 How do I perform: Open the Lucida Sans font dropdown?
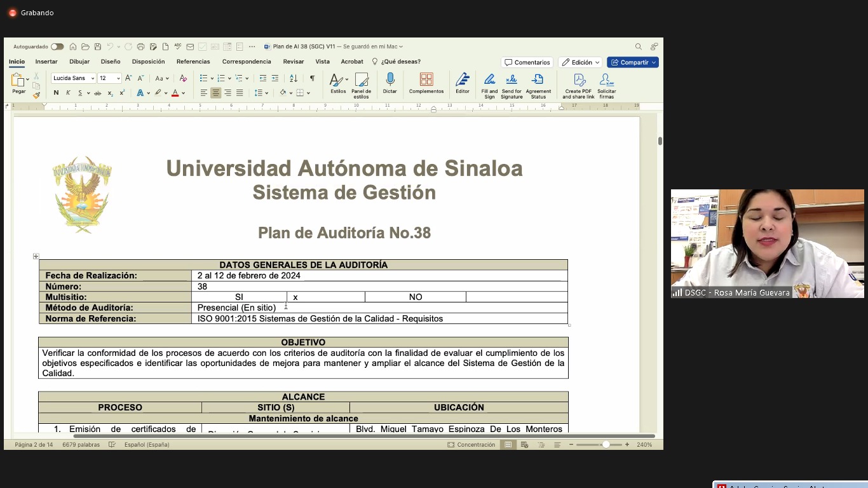(93, 78)
